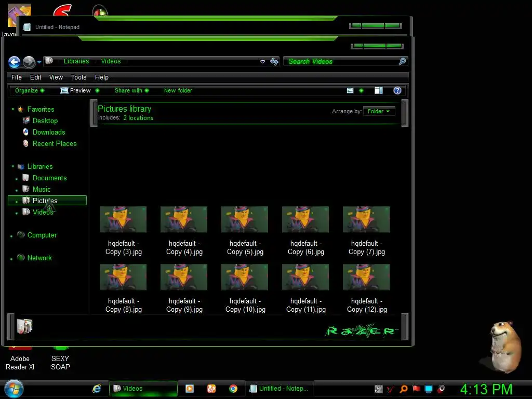Screen dimensions: 532x399
Task: Collapse the Libraries group
Action: 13,166
